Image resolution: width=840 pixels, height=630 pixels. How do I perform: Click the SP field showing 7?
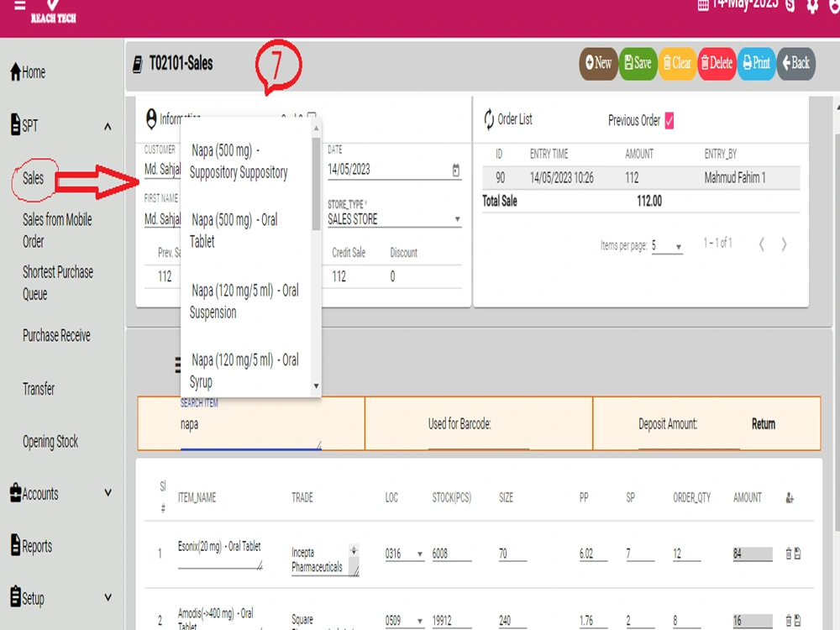tap(640, 554)
